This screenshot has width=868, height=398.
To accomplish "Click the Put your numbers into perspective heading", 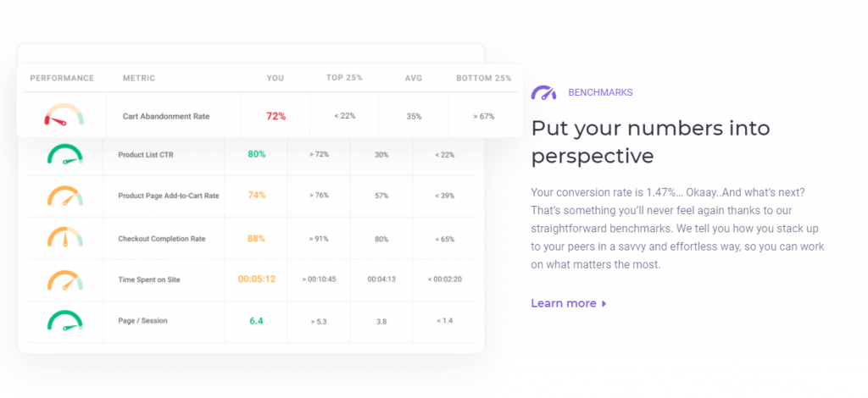I will point(650,141).
